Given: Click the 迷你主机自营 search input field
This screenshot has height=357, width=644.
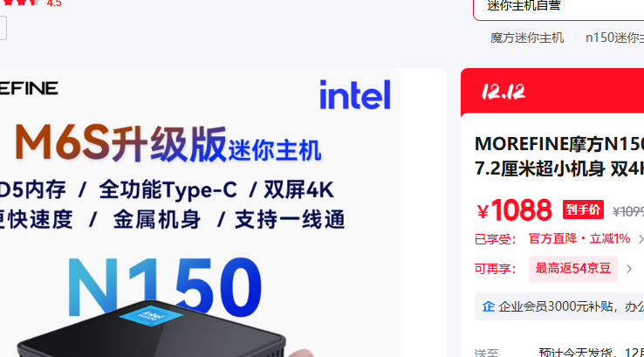Looking at the screenshot, I should click(x=558, y=7).
